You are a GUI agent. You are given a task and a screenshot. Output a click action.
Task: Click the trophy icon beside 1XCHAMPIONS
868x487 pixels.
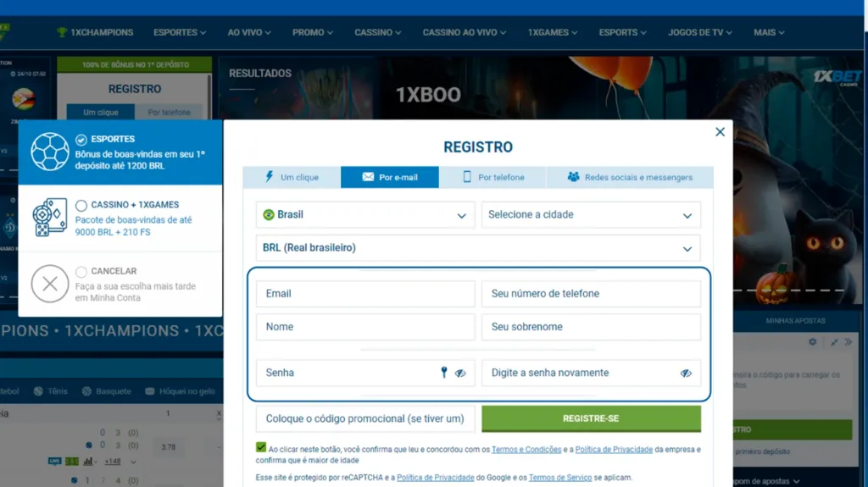pos(62,32)
